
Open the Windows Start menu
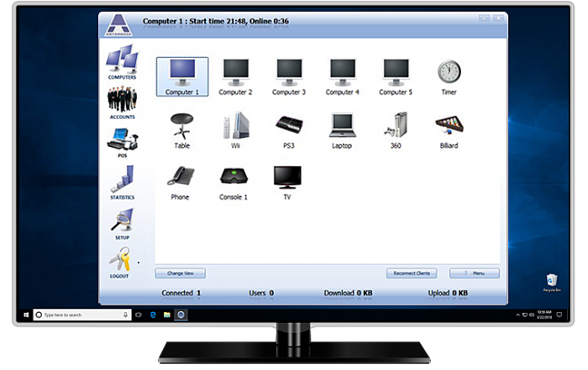pos(26,315)
